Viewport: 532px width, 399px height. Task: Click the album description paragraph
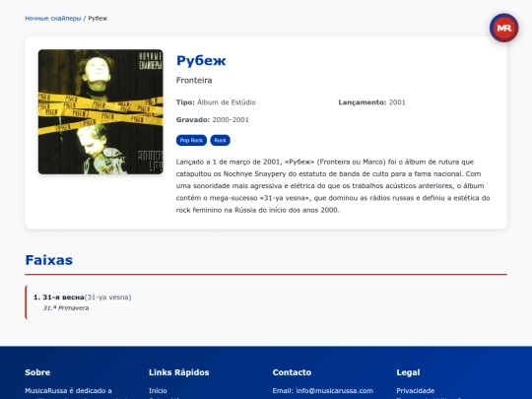click(x=333, y=186)
